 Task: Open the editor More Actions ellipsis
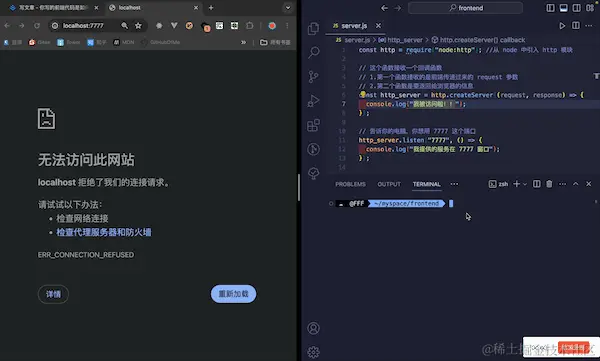(x=589, y=26)
